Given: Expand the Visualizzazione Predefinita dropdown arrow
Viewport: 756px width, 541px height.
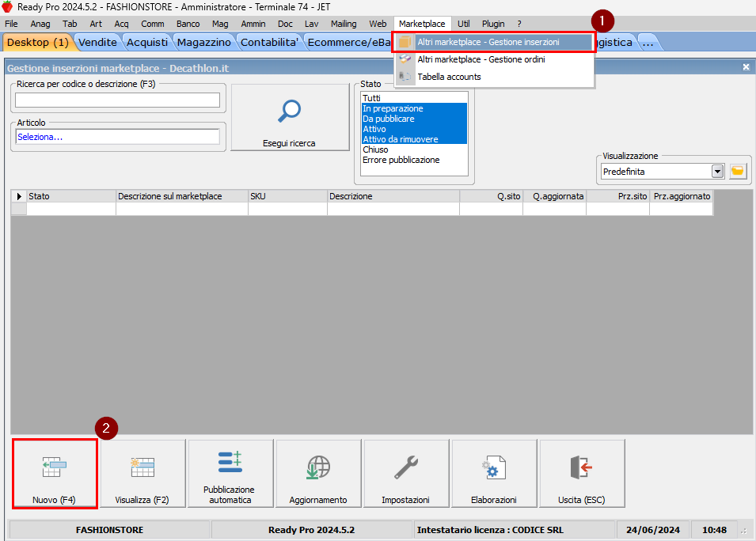Looking at the screenshot, I should tap(717, 171).
